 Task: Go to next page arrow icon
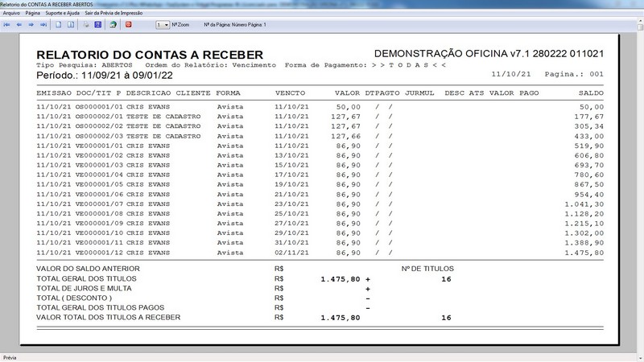point(31,25)
